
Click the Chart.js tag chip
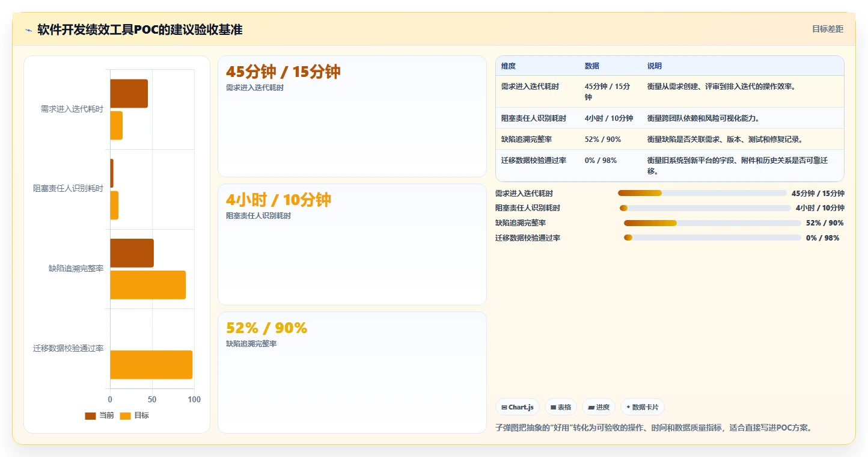[518, 407]
